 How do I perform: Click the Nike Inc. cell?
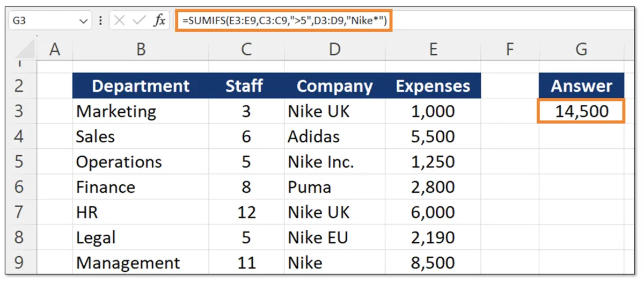click(x=334, y=162)
